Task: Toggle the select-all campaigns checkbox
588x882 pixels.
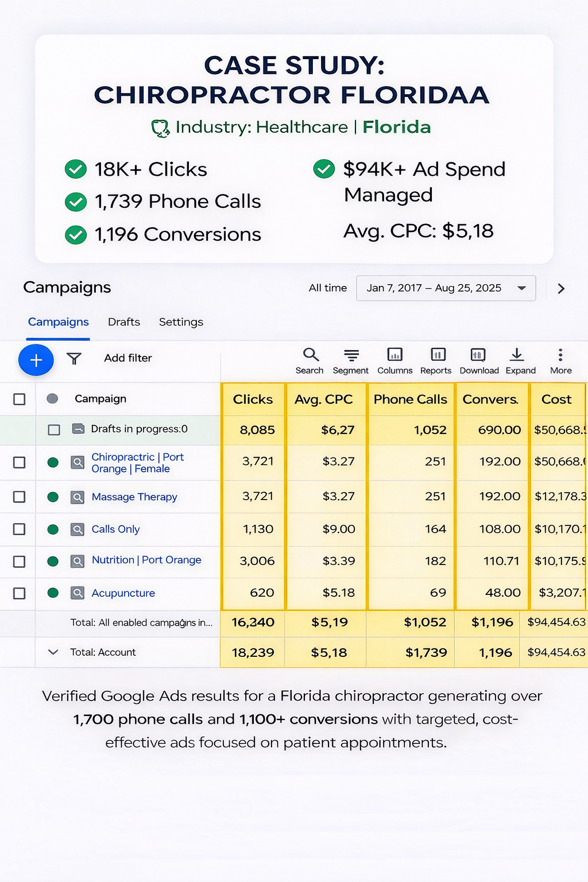Action: click(x=20, y=399)
